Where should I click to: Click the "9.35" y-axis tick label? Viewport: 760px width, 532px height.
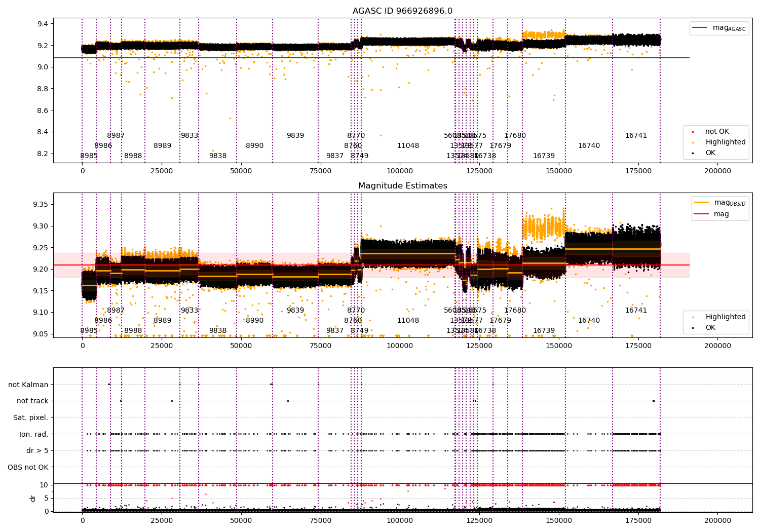click(41, 204)
